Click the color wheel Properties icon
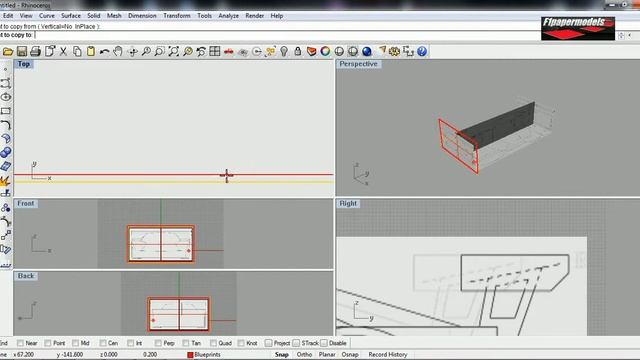This screenshot has width=640, height=360. tap(325, 51)
